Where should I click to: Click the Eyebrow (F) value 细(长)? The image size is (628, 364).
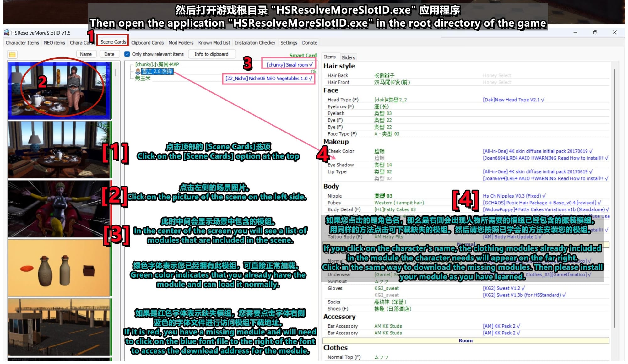click(382, 107)
